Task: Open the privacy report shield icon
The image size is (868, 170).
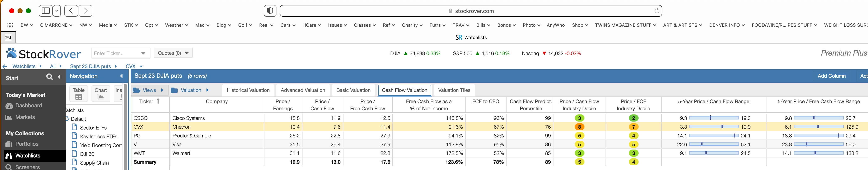Action: [x=270, y=11]
